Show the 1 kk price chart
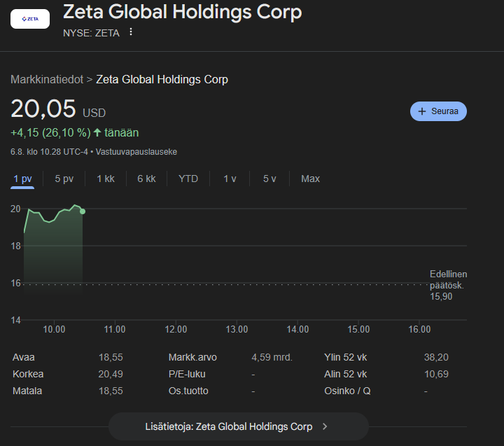Image resolution: width=504 pixels, height=446 pixels. pos(106,179)
